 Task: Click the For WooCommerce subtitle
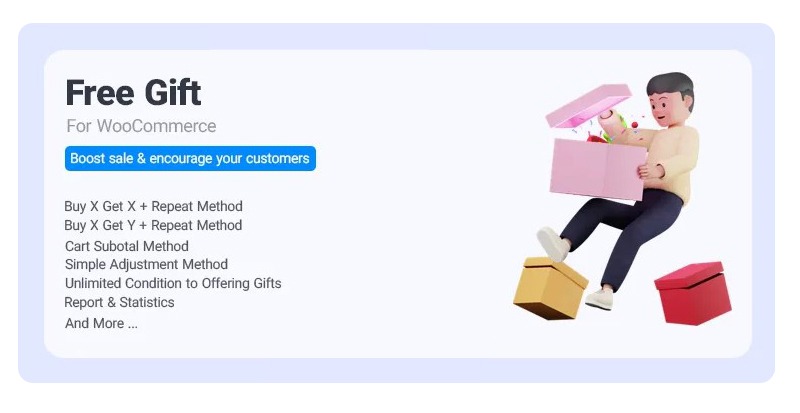pos(141,126)
